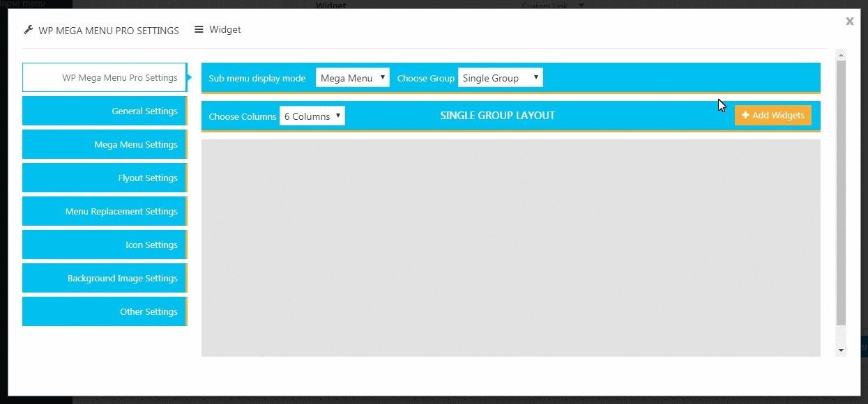Click the Choose Columns label
Screen dimensions: 868x404
coord(243,116)
